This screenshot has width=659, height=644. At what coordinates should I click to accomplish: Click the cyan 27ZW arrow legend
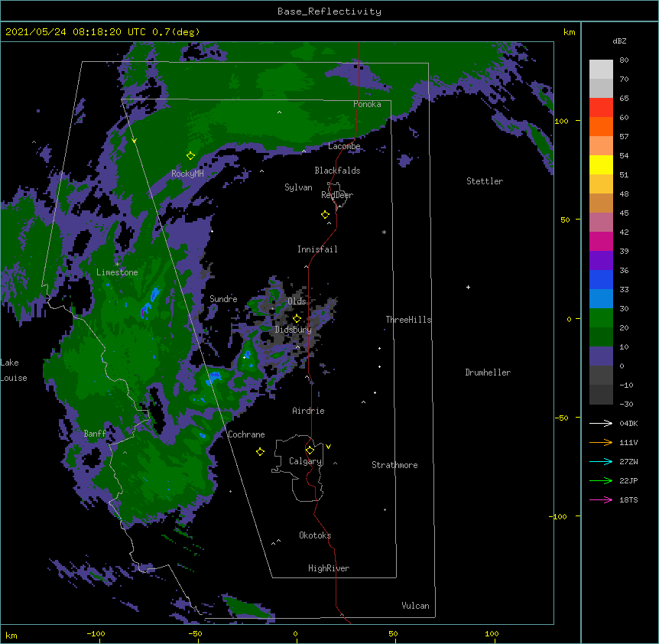(x=601, y=461)
